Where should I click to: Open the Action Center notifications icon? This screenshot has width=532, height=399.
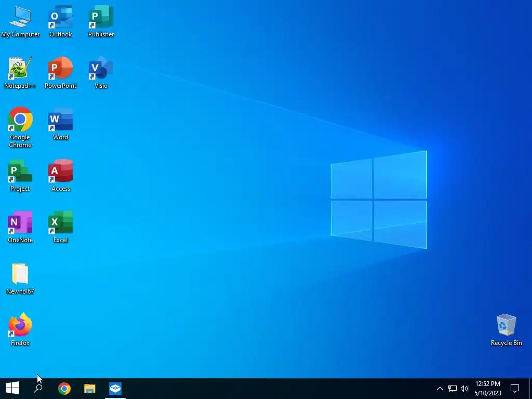click(x=515, y=389)
